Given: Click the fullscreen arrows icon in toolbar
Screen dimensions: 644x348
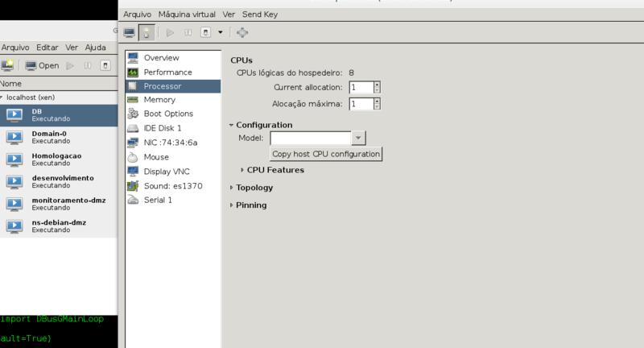Looking at the screenshot, I should tap(242, 32).
